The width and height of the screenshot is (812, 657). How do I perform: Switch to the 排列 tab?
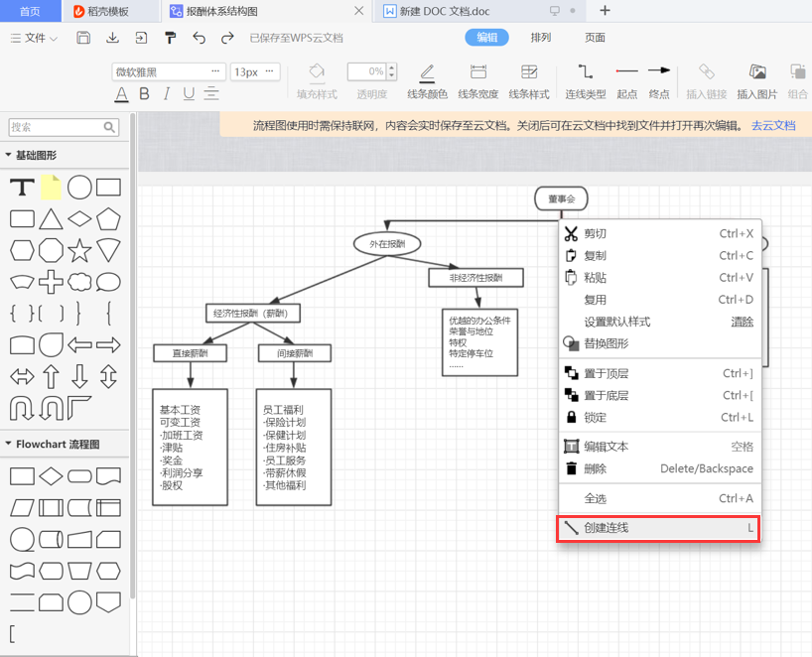tap(541, 38)
